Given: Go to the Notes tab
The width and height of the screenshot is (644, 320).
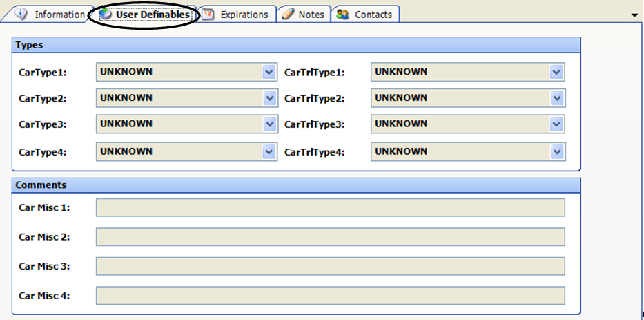Looking at the screenshot, I should [x=304, y=15].
